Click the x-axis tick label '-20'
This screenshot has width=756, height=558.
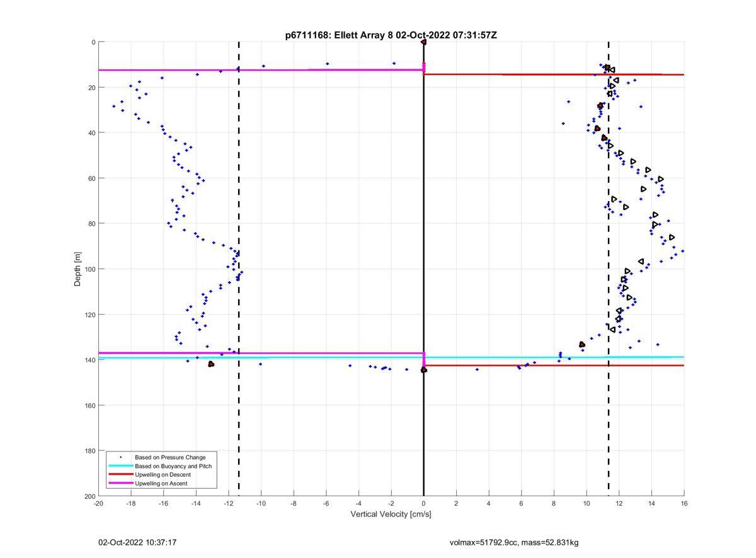pos(98,503)
